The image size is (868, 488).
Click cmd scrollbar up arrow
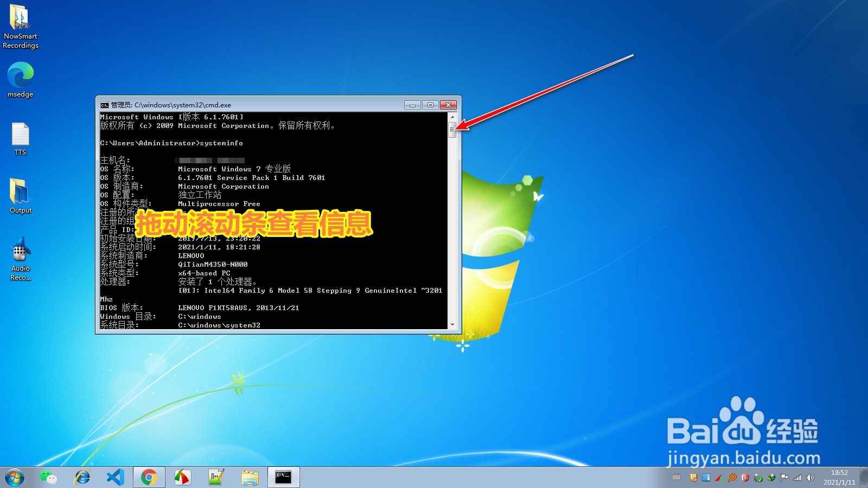click(x=452, y=117)
